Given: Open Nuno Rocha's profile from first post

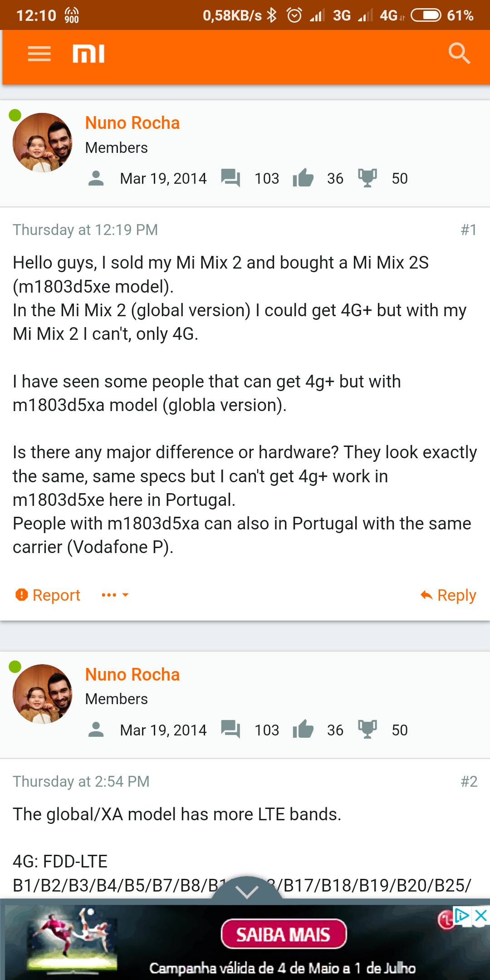Looking at the screenshot, I should pos(132,123).
